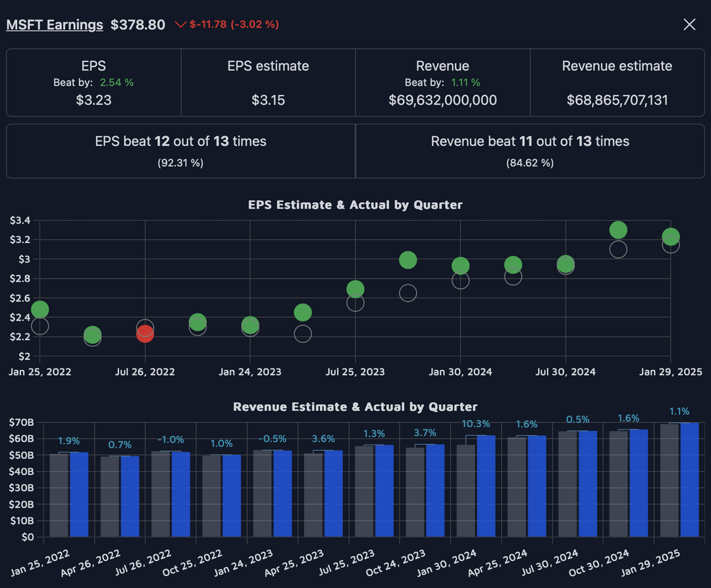This screenshot has width=711, height=588.
Task: Click the Revenue $69,632,000,000 summary card
Action: 442,83
